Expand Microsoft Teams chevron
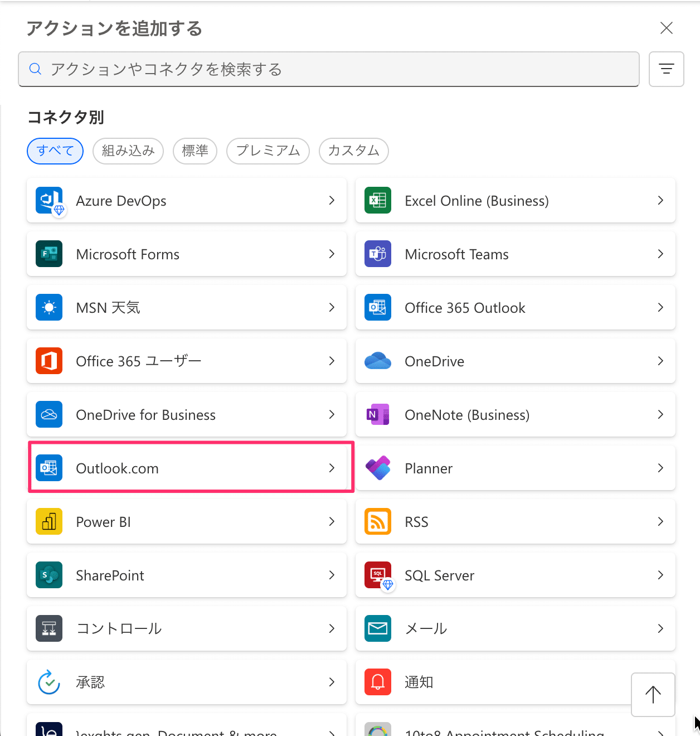This screenshot has width=700, height=736. coord(660,254)
